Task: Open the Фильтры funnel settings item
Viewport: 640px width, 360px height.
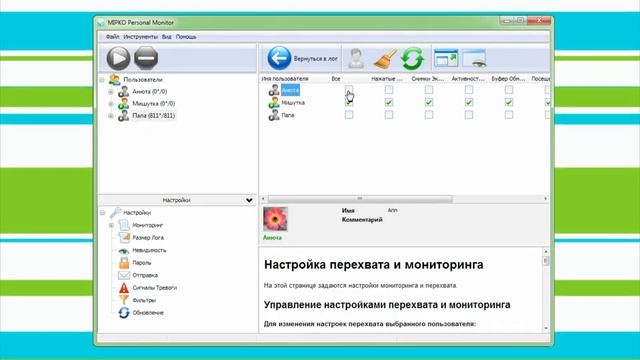Action: pyautogui.click(x=144, y=300)
